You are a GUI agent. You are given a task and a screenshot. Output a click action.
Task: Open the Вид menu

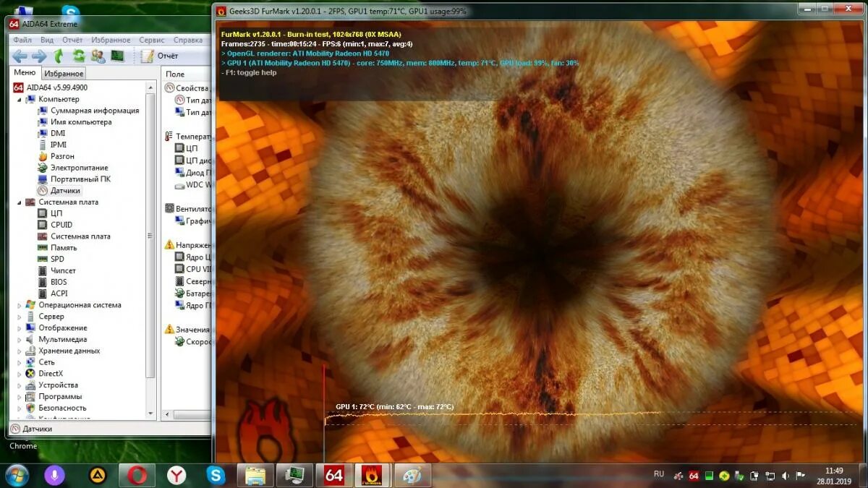(47, 40)
